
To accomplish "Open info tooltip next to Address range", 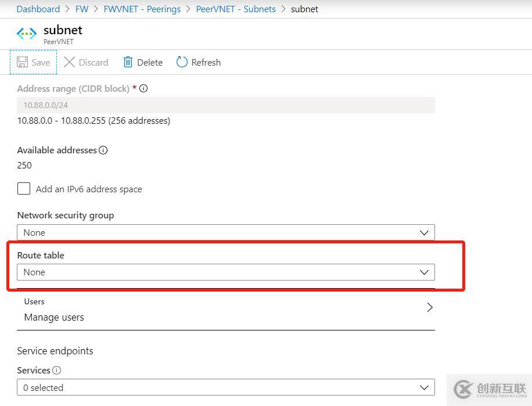I will click(x=143, y=88).
